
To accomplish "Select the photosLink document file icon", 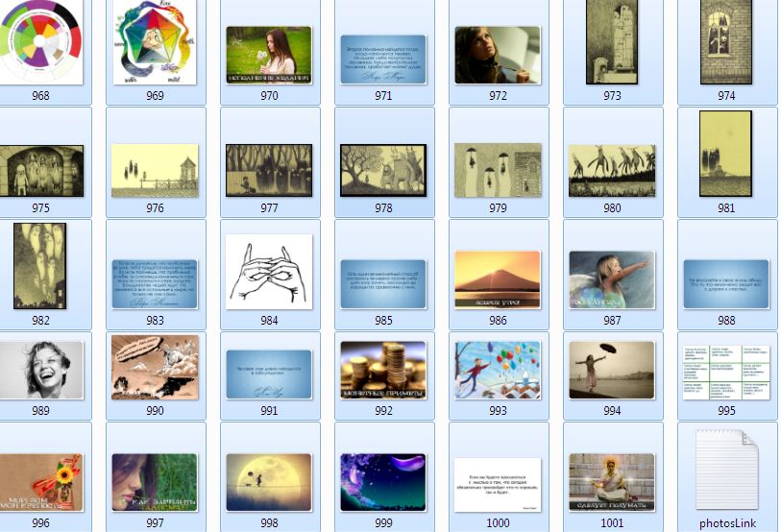I will 726,470.
